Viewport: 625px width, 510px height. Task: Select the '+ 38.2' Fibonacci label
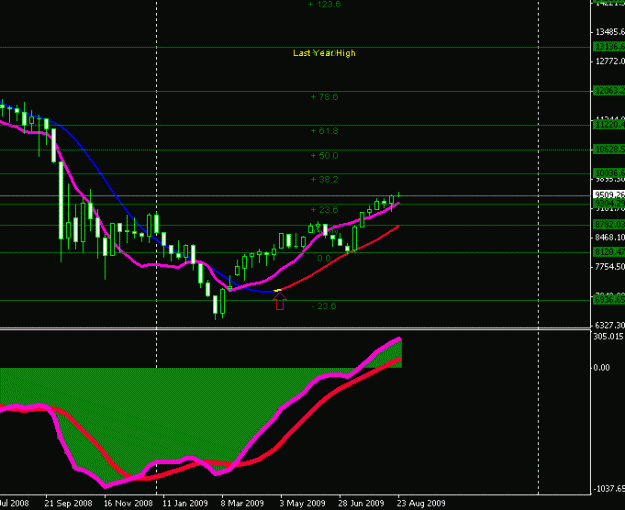tap(324, 179)
